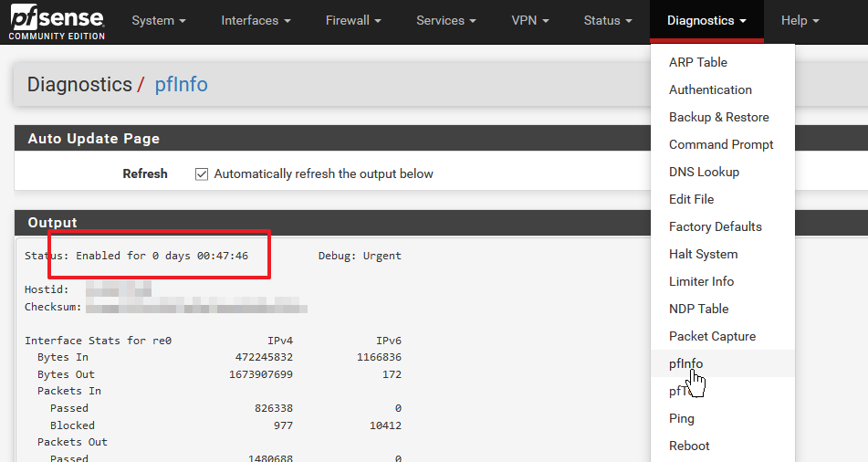Choose Authentication menu entry
This screenshot has height=462, width=868.
tap(722, 89)
